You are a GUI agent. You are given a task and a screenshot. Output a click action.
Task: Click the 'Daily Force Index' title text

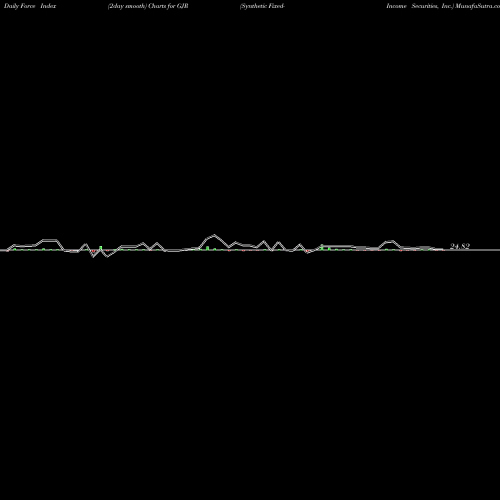point(30,6)
